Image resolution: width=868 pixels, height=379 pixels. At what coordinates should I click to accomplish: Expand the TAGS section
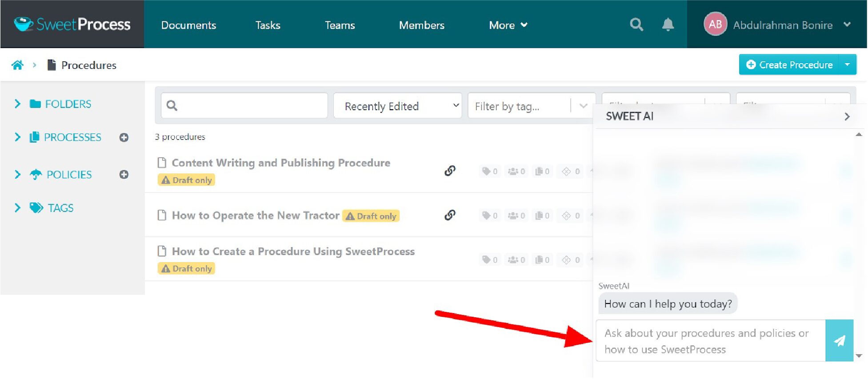pyautogui.click(x=17, y=208)
